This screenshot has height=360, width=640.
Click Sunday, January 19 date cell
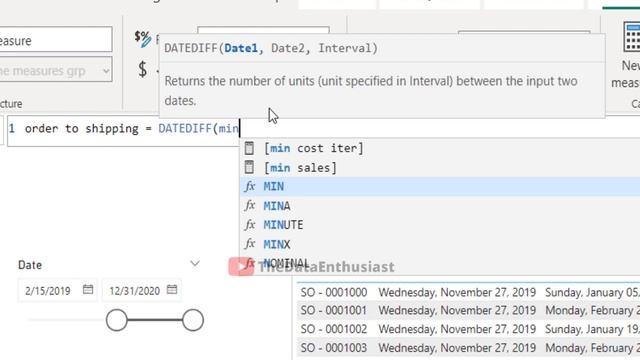point(592,329)
